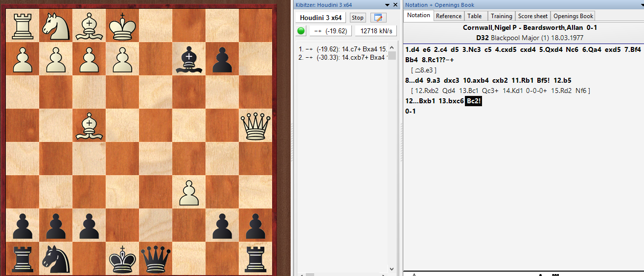The image size is (644, 276).
Task: Open the Openings Book tab
Action: [x=573, y=16]
